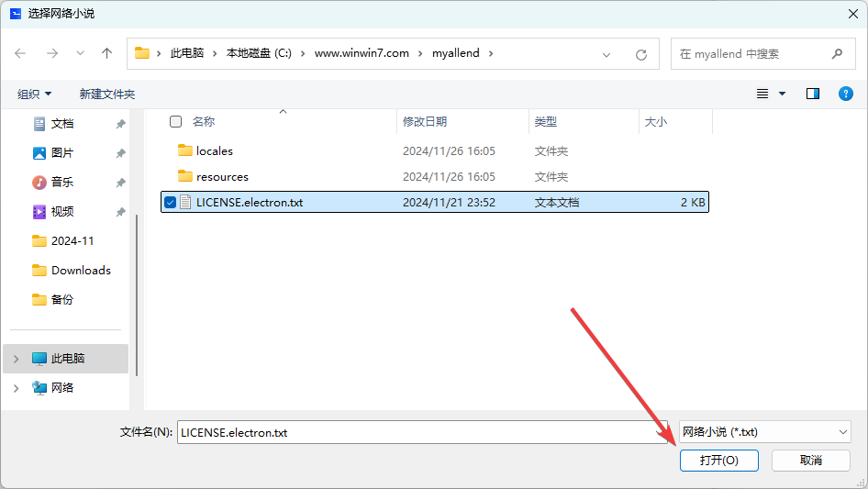Click the folder icon in address bar
Image resolution: width=868 pixels, height=489 pixels.
point(142,53)
